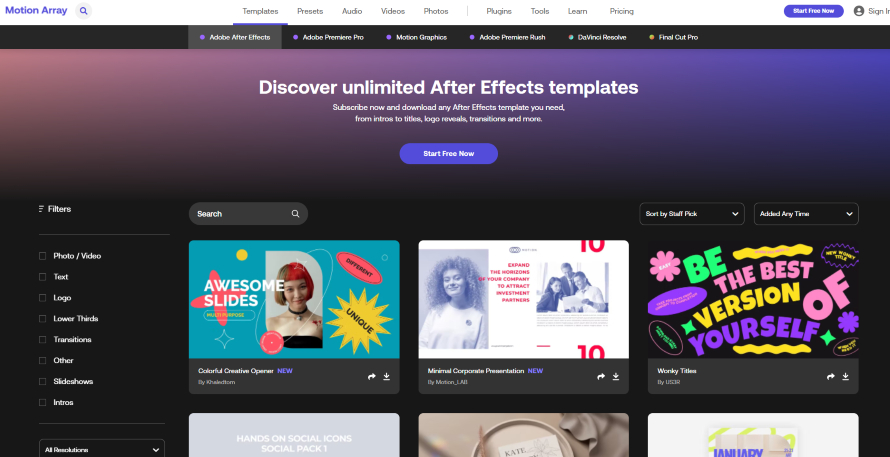Go to the Pricing page

pos(622,11)
